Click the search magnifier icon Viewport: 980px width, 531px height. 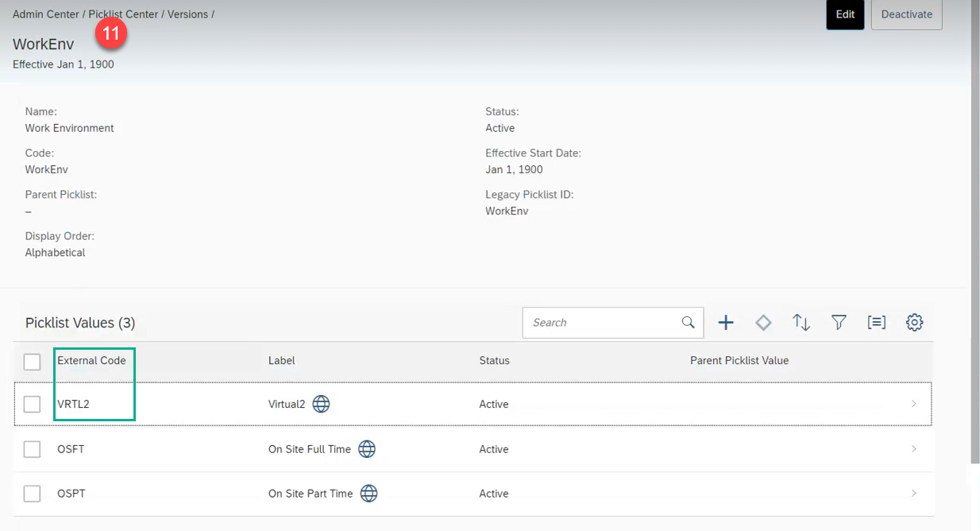coord(689,322)
